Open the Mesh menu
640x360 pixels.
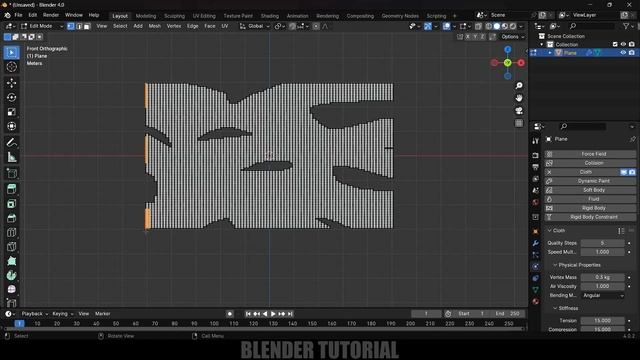click(155, 26)
